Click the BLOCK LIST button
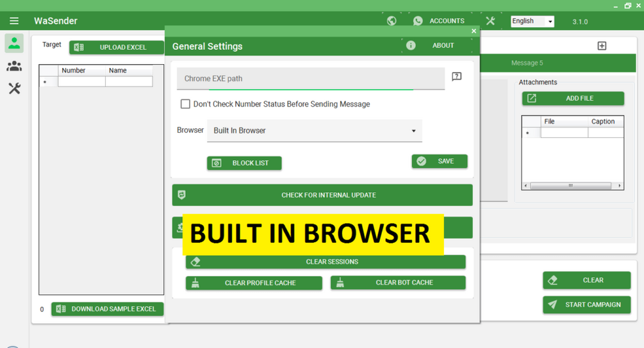The image size is (644, 348). [244, 163]
